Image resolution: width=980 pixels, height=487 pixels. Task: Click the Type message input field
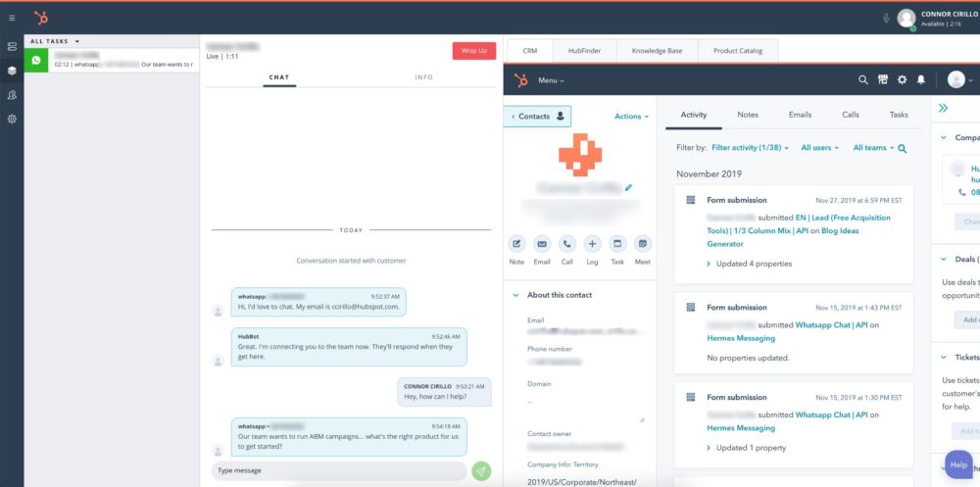339,470
